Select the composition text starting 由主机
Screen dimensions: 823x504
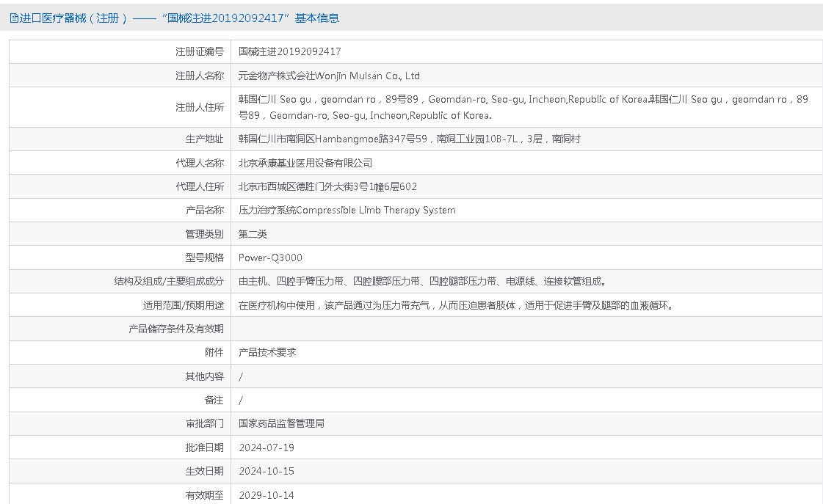[423, 281]
